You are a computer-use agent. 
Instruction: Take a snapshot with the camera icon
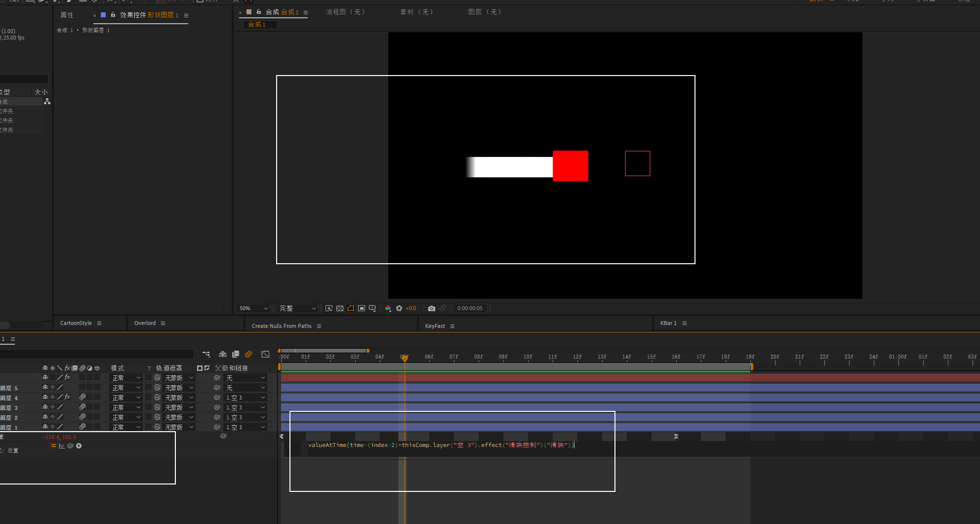click(x=432, y=308)
